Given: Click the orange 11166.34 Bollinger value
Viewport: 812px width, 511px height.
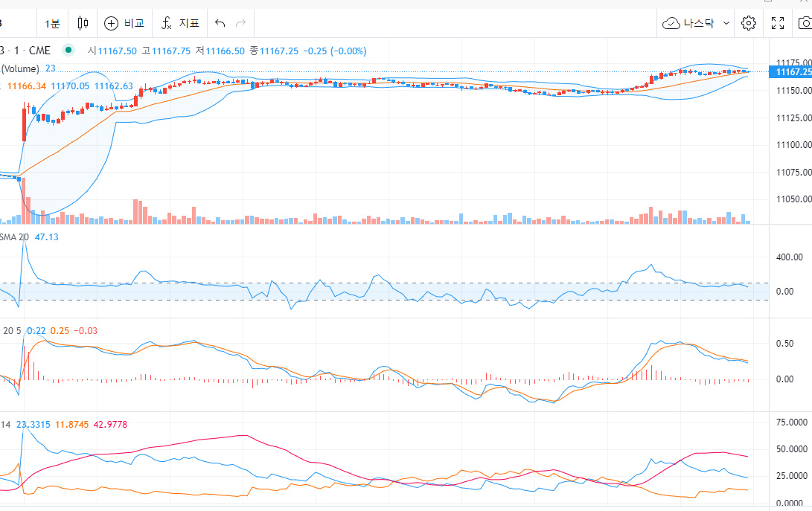Looking at the screenshot, I should [x=27, y=86].
